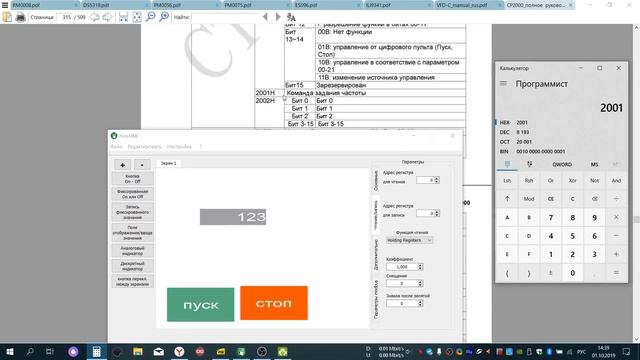Viewport: 640px width, 360px height.
Task: Click the open file icon in PDF toolbar
Action: [7, 17]
